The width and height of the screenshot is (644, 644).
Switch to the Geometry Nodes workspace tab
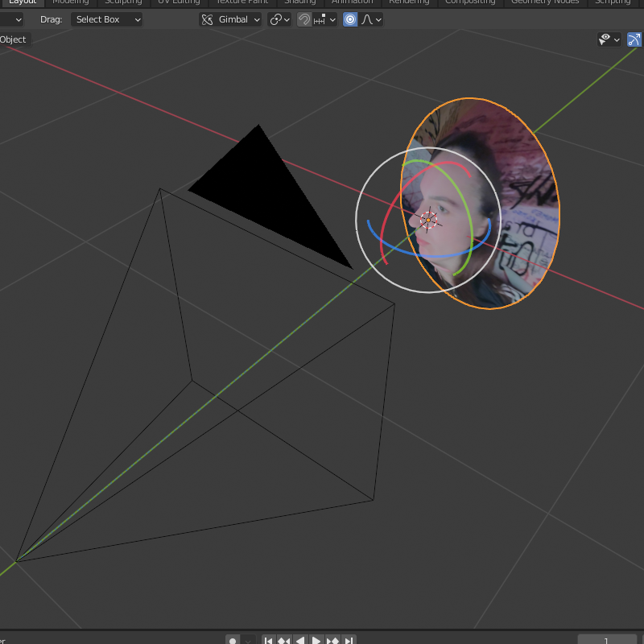pyautogui.click(x=545, y=2)
